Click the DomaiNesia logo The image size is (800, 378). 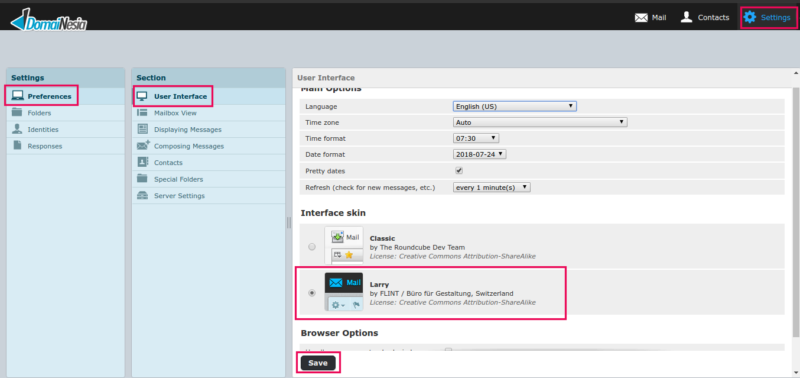pyautogui.click(x=49, y=20)
